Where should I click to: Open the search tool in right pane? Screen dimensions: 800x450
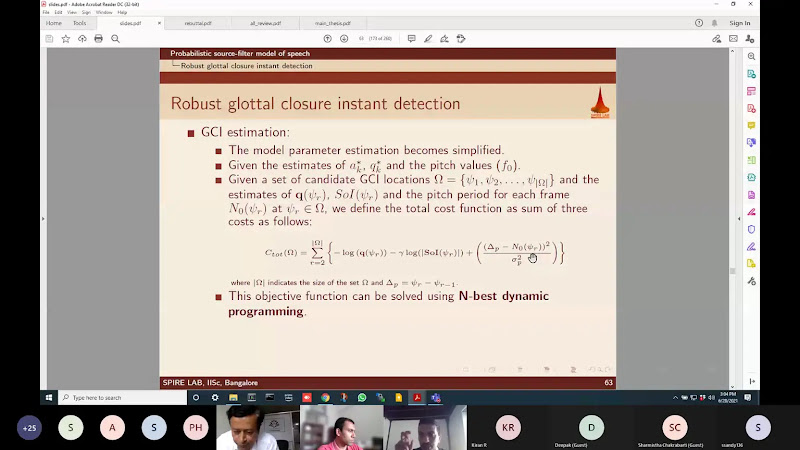(751, 57)
